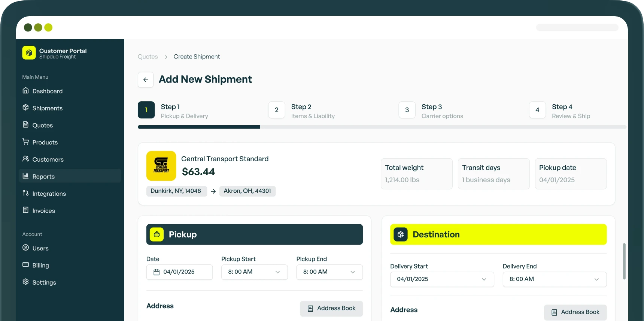This screenshot has width=644, height=321.
Task: Click the pickup Date input field
Action: [179, 272]
